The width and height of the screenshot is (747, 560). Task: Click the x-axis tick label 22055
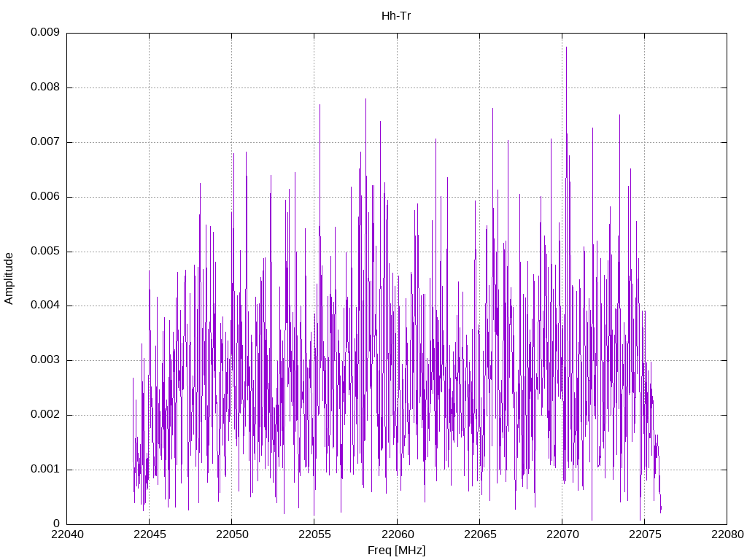point(314,534)
